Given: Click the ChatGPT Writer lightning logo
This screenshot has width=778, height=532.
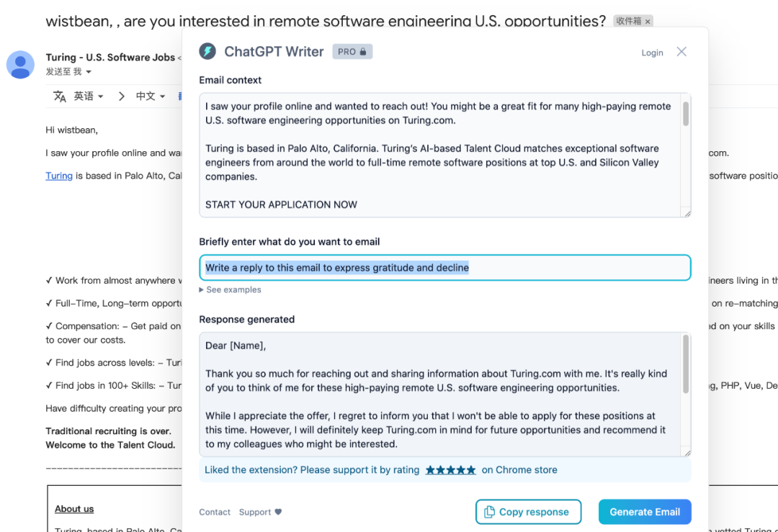Looking at the screenshot, I should (207, 52).
